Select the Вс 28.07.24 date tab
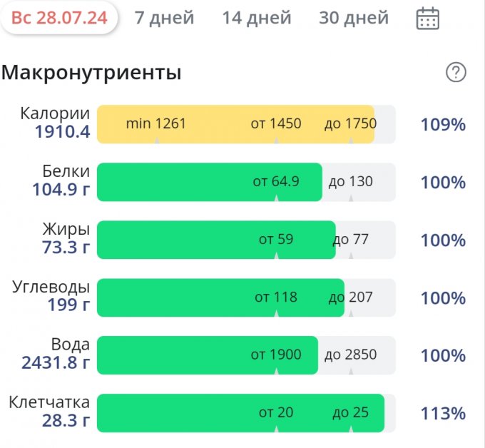 pyautogui.click(x=59, y=18)
